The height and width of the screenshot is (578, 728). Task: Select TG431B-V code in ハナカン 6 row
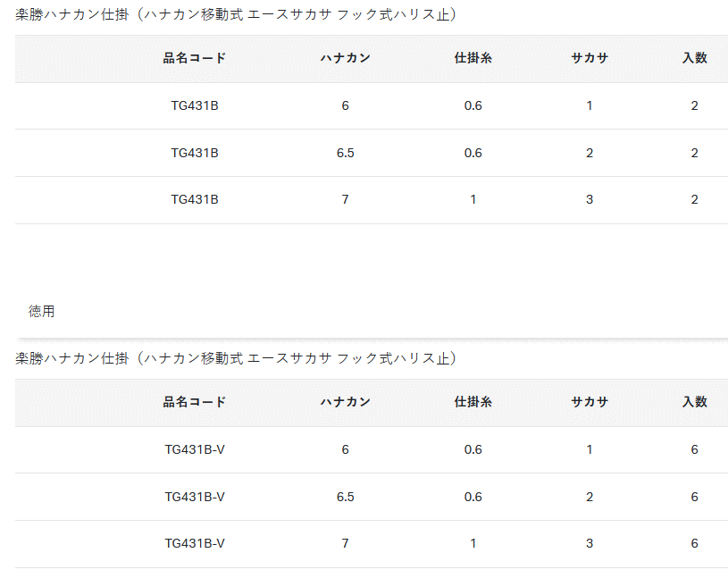click(x=195, y=449)
